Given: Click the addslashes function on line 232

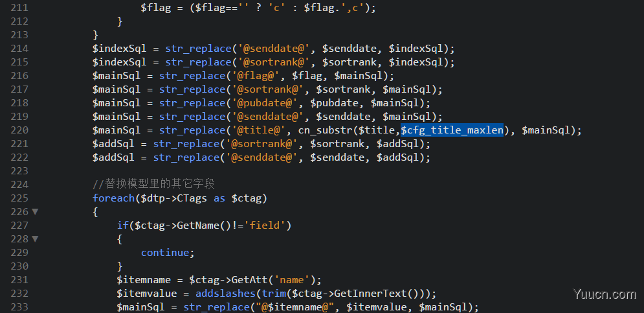Looking at the screenshot, I should 225,294.
